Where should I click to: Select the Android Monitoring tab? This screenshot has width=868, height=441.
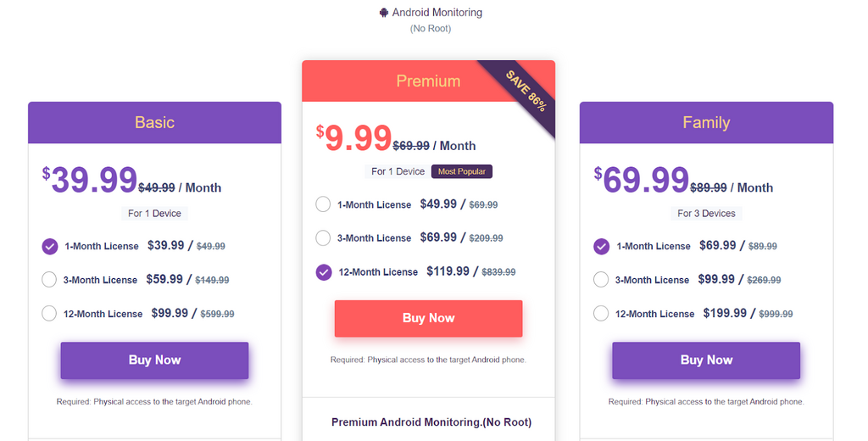[431, 20]
